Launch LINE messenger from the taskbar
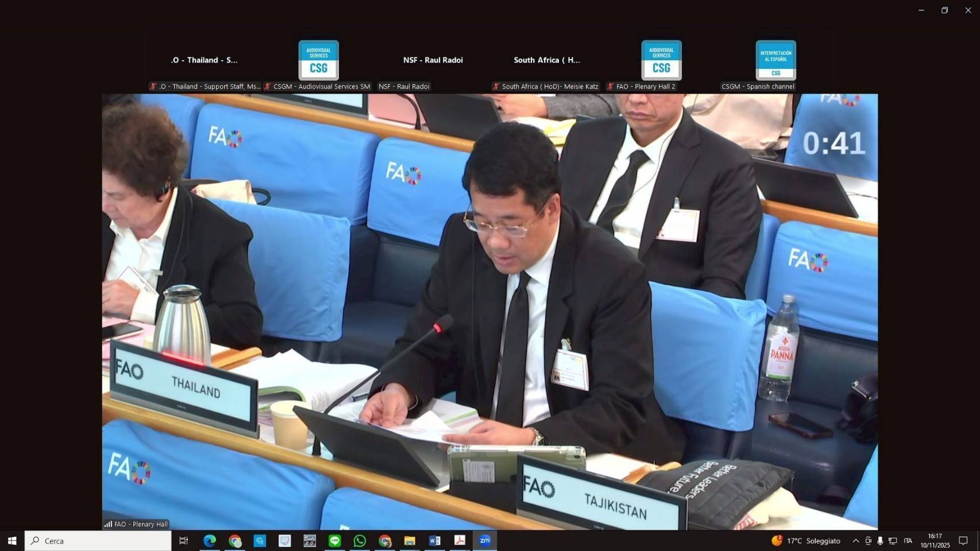The height and width of the screenshot is (551, 980). click(334, 540)
